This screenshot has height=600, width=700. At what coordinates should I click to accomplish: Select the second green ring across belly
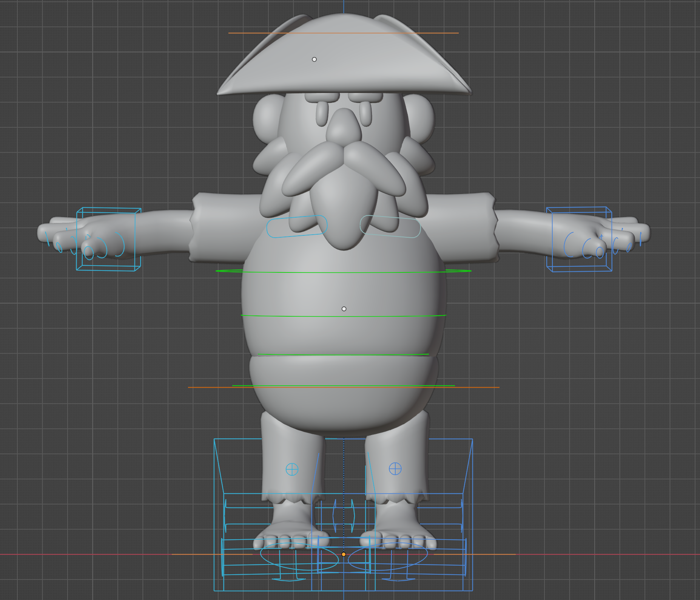pos(344,316)
